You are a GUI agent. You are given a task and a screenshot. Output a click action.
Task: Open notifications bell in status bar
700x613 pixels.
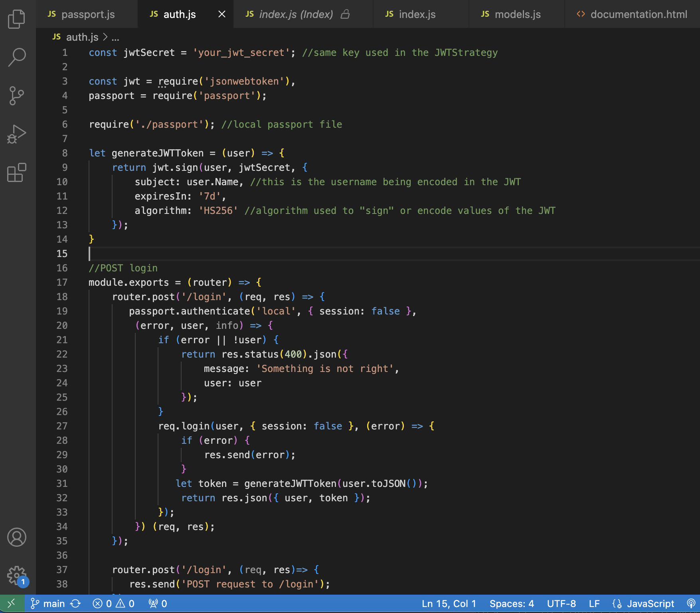(691, 603)
